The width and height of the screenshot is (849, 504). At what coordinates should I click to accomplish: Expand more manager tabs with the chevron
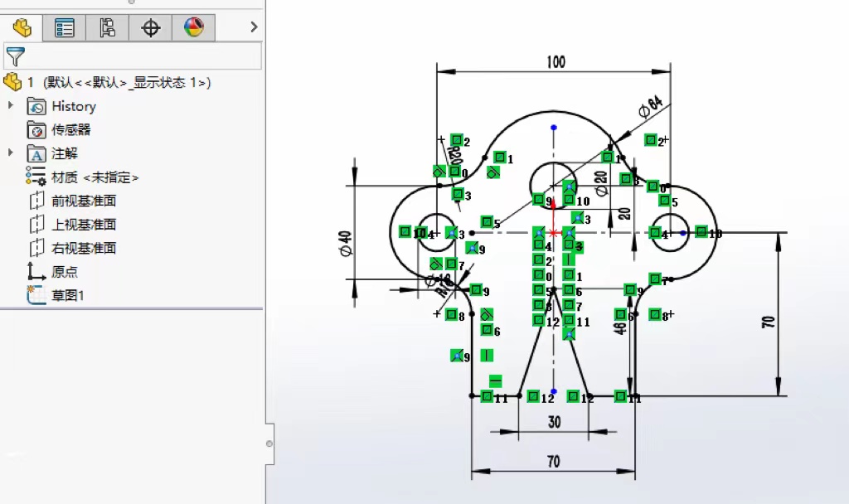point(254,27)
